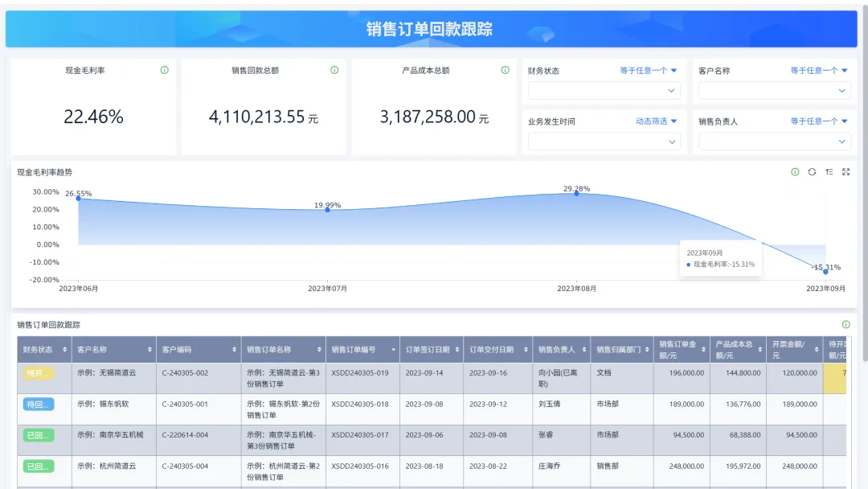Image resolution: width=868 pixels, height=489 pixels.
Task: Click info icon on 销售回款总额 card
Action: click(334, 70)
